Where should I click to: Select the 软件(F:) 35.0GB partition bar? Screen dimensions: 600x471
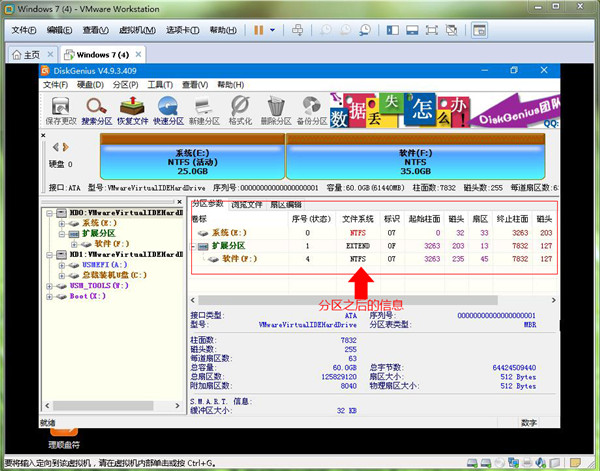pyautogui.click(x=416, y=156)
